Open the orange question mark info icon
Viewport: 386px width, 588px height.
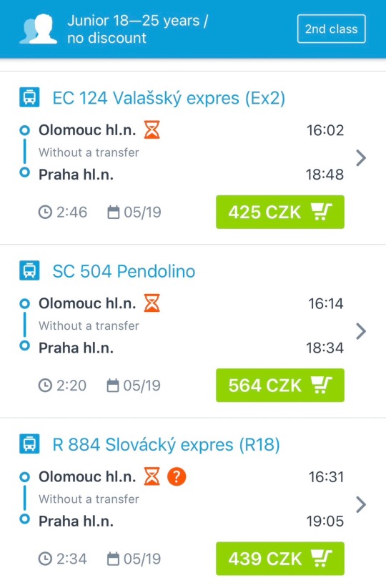(x=177, y=476)
